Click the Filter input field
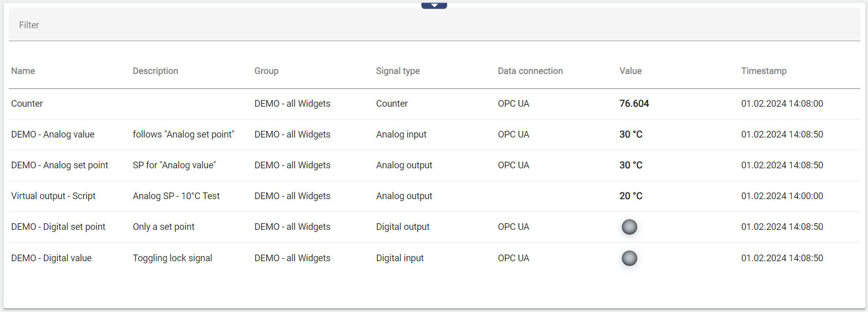 coord(434,25)
